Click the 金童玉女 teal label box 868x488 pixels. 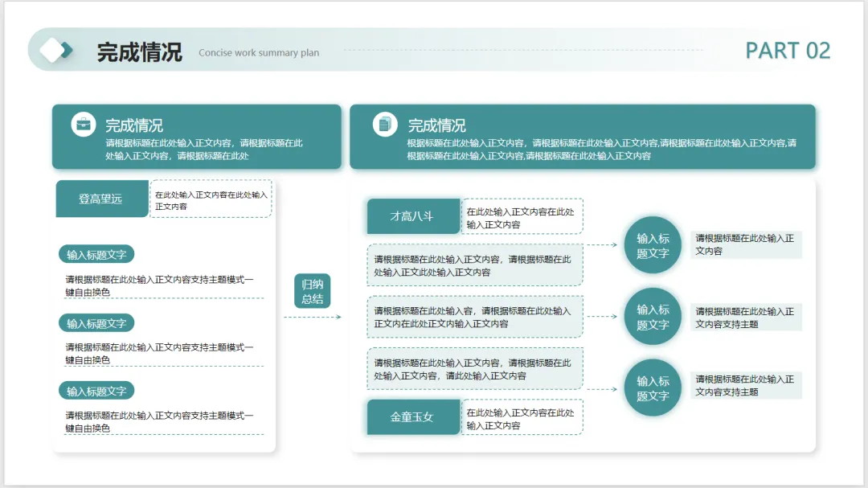pyautogui.click(x=413, y=416)
